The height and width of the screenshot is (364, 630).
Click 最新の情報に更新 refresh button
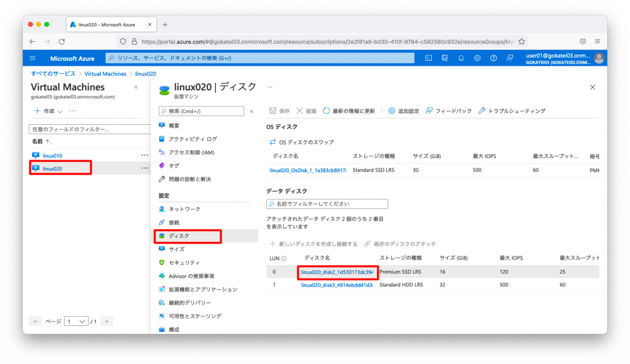click(x=349, y=111)
